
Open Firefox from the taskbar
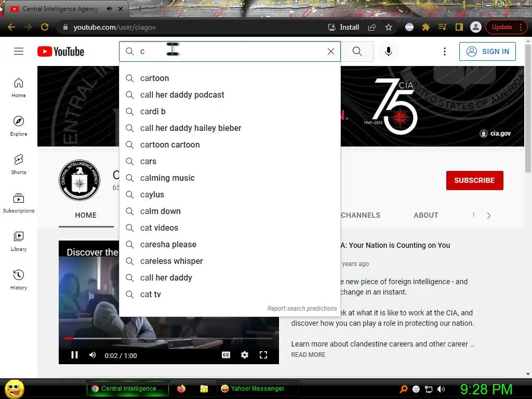coord(181,389)
